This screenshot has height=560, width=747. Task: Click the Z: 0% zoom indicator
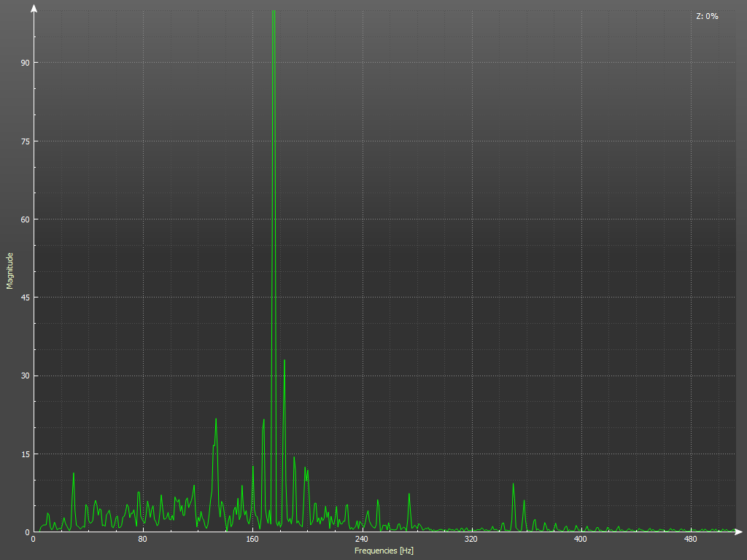707,16
